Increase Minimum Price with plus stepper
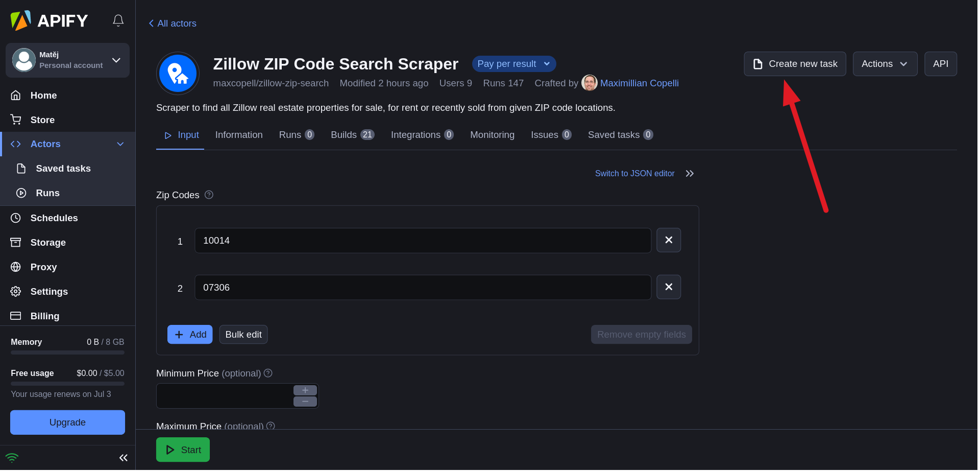Screen dimensions: 980x471 click(305, 391)
